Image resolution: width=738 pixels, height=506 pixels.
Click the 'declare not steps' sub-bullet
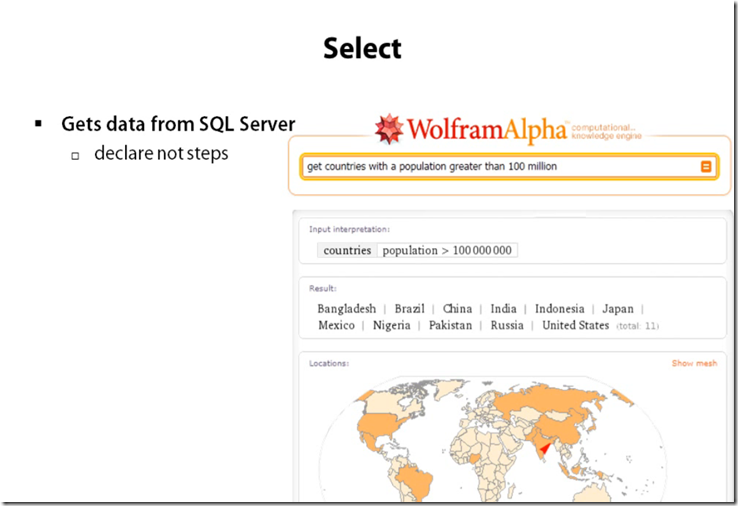coord(161,153)
